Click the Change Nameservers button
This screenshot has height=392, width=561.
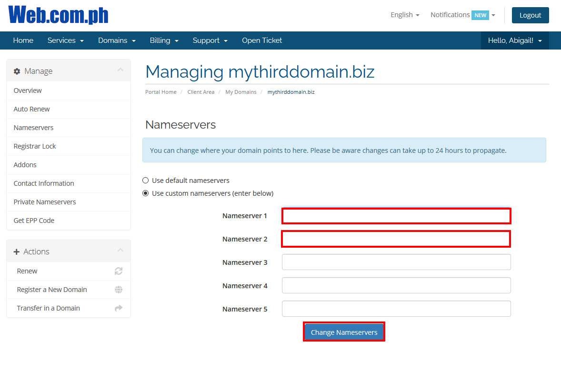click(x=344, y=332)
